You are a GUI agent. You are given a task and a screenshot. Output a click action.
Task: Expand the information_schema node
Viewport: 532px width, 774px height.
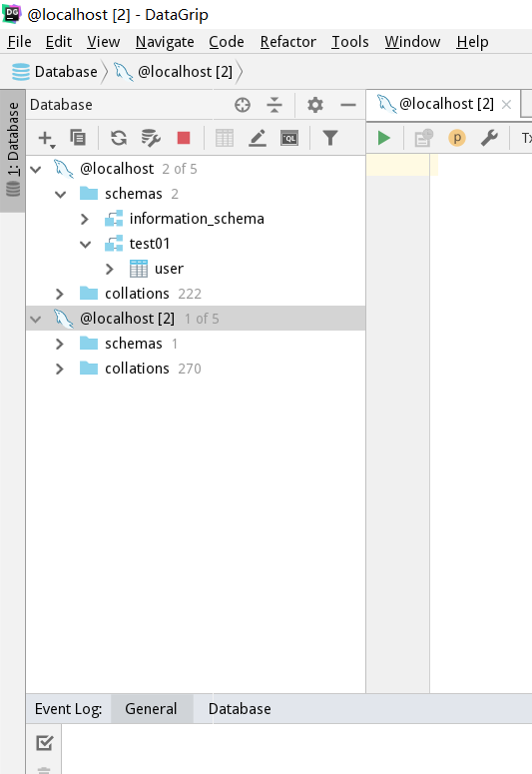coord(85,219)
